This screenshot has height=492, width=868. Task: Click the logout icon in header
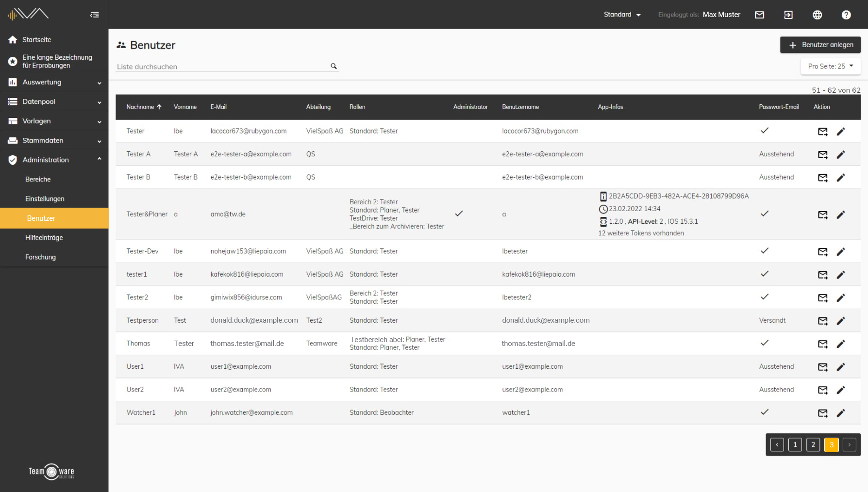pos(788,15)
